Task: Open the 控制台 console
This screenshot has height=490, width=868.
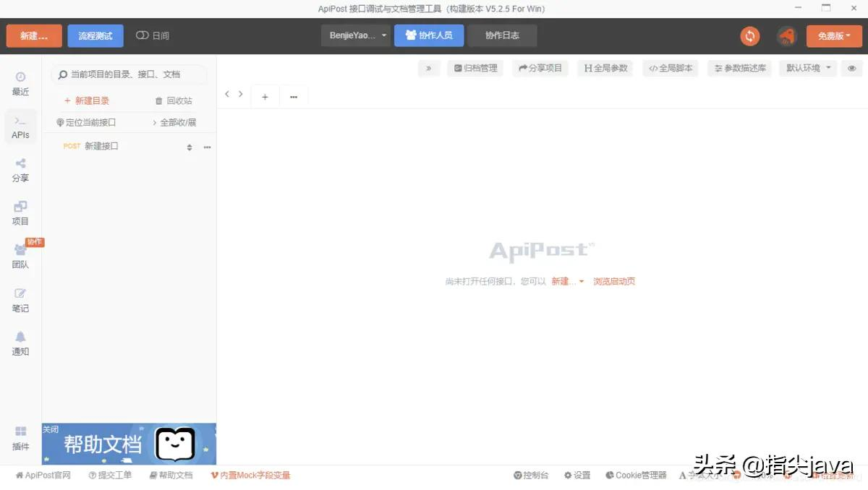Action: click(531, 476)
